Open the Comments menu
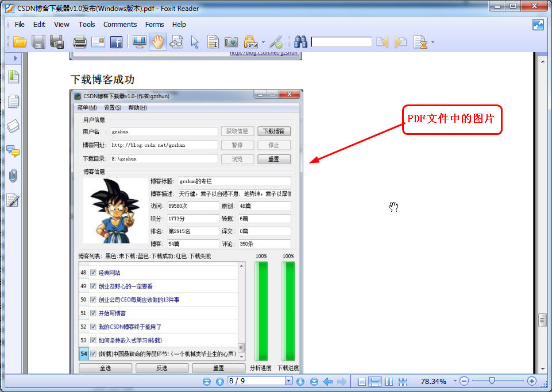 [x=120, y=24]
